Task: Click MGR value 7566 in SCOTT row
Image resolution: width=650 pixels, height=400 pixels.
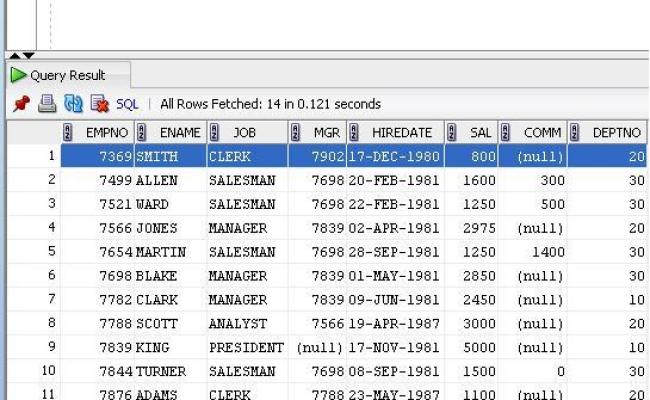Action: pyautogui.click(x=317, y=324)
